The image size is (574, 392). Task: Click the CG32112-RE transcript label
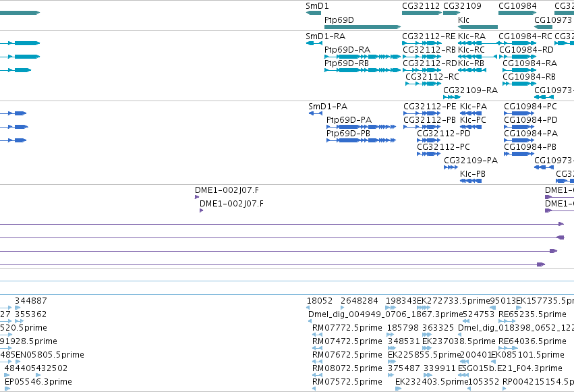429,36
